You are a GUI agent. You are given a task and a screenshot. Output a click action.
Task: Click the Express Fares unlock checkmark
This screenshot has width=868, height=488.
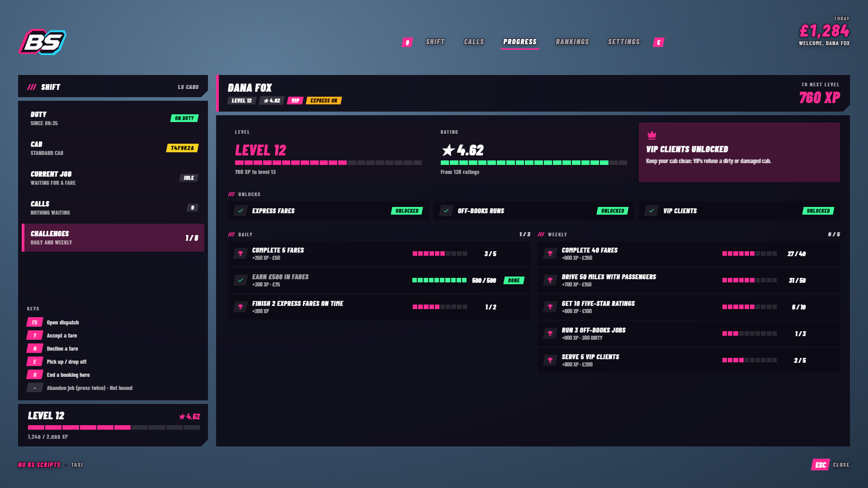click(x=241, y=211)
